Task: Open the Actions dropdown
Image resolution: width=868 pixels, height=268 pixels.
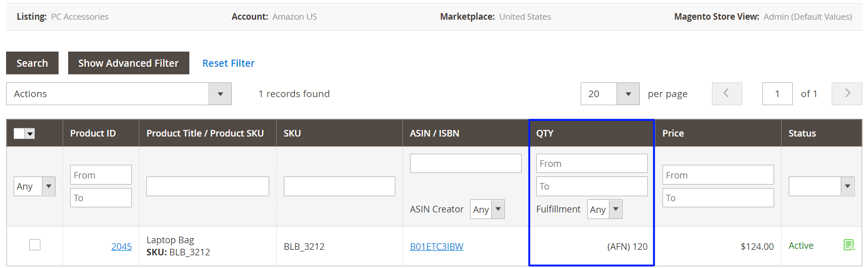Action: click(x=119, y=94)
